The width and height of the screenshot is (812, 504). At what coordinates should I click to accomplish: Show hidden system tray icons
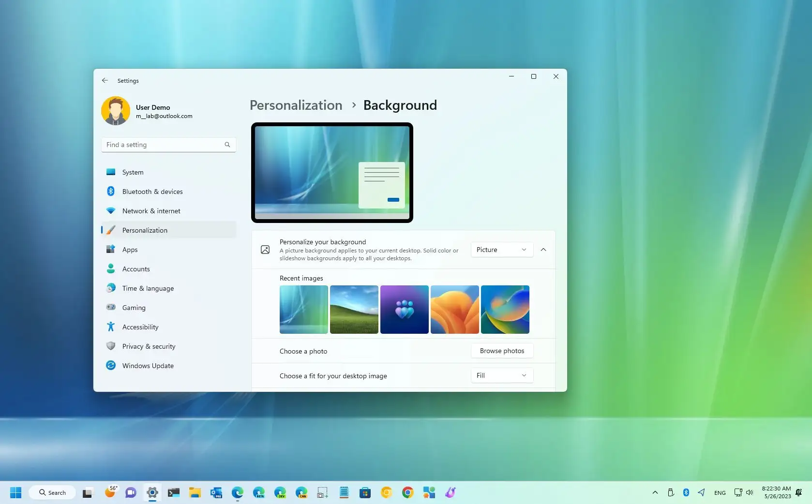(655, 492)
